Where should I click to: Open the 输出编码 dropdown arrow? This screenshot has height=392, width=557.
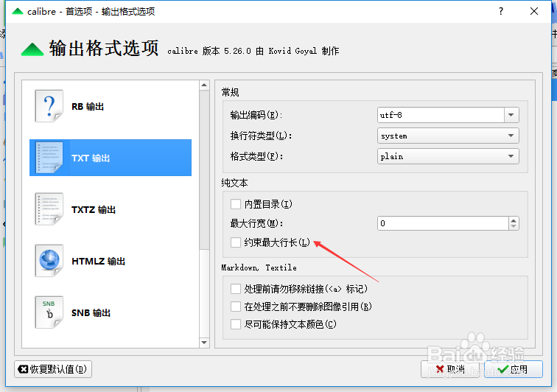click(511, 115)
